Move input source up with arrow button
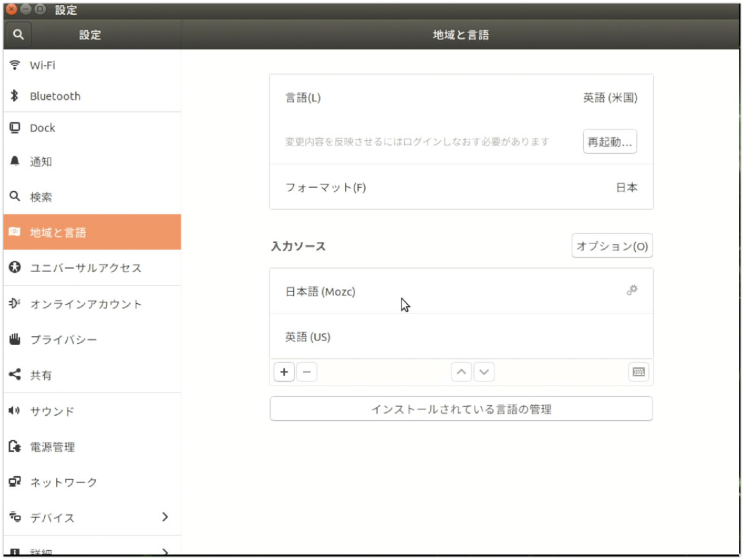 click(461, 372)
